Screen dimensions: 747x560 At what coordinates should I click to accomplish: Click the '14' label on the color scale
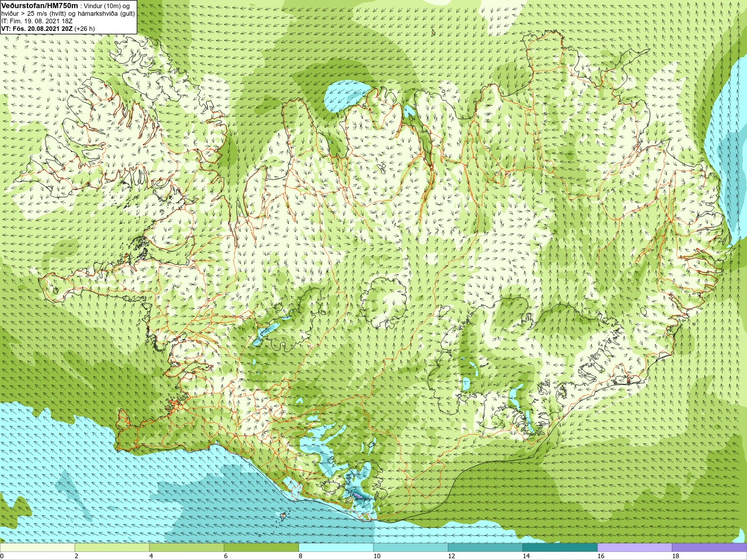[526, 556]
